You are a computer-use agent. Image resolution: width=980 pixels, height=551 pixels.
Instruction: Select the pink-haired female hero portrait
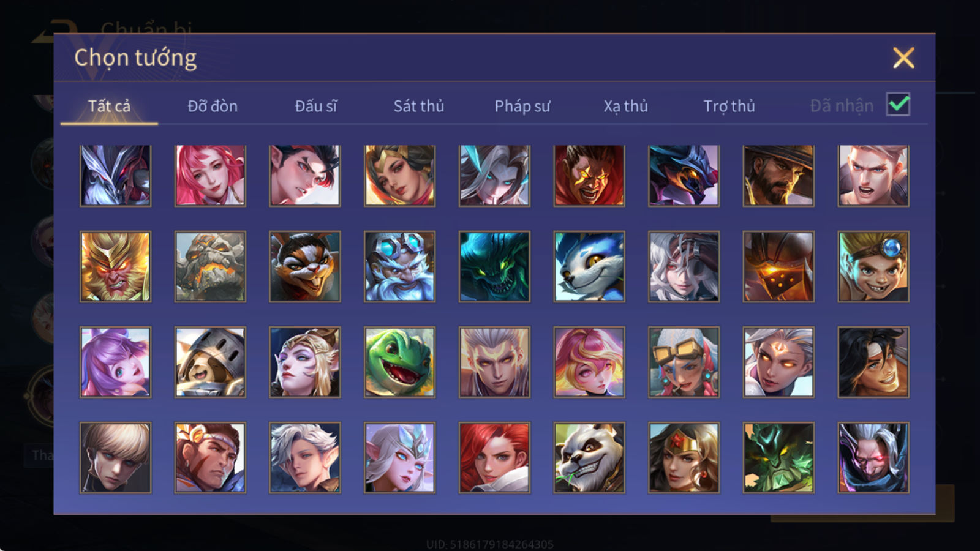pyautogui.click(x=210, y=176)
